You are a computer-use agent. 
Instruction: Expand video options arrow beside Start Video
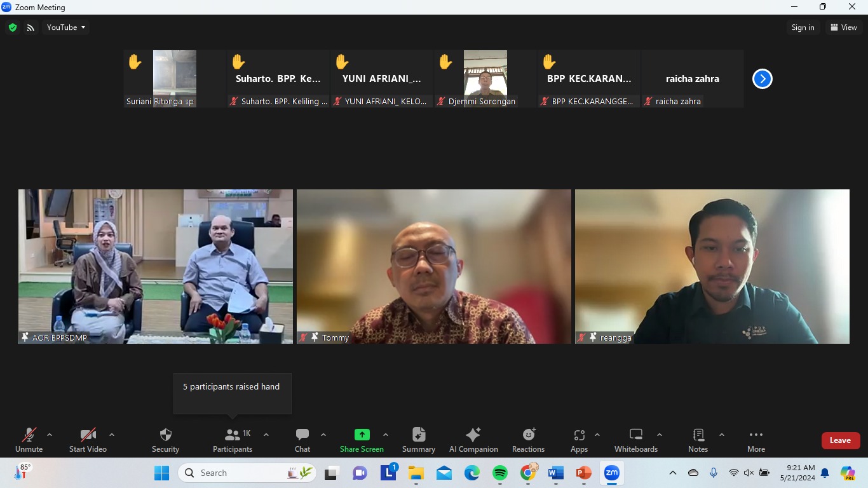112,435
